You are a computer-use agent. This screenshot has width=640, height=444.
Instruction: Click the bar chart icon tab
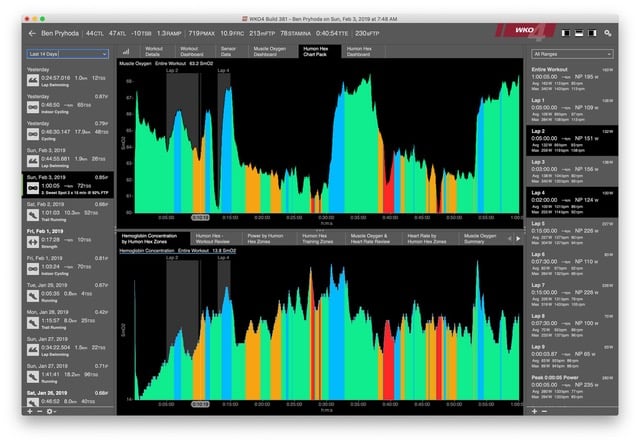point(126,51)
